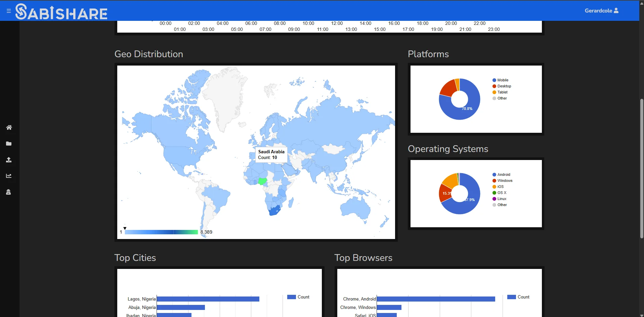Toggle the Android series in Operating Systems legend
Viewport: 644px width, 317px height.
[x=502, y=174]
